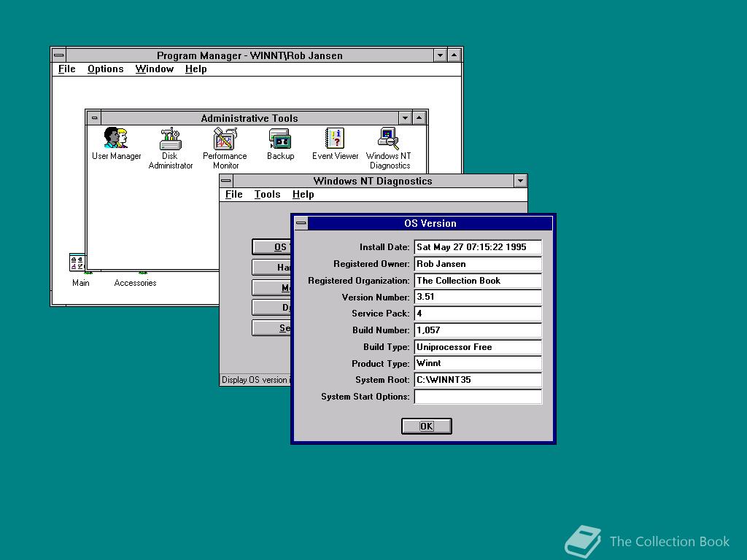Select the Accessories program group
This screenshot has height=560, width=747.
pos(135,279)
